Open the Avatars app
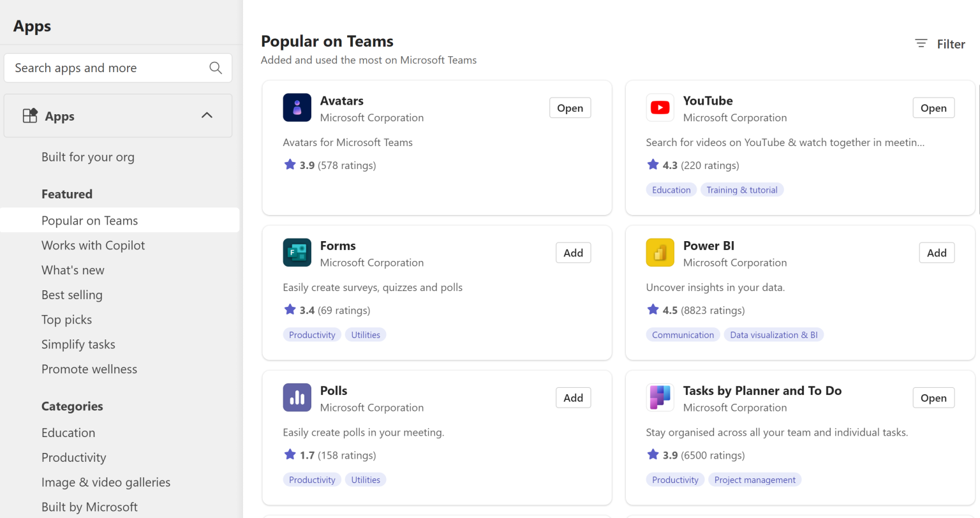 [570, 107]
